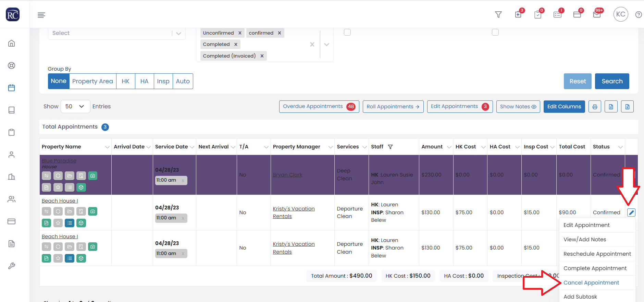Click the filter funnel icon in header

(498, 14)
